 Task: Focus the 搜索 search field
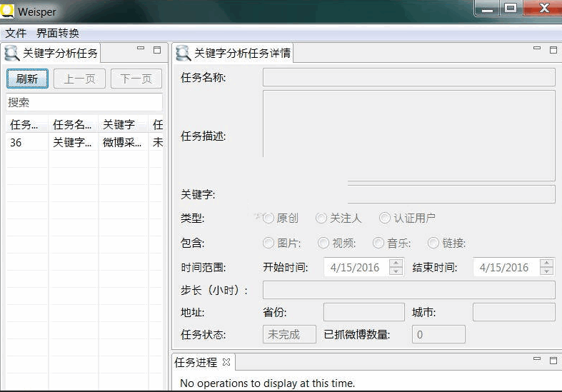coord(84,103)
